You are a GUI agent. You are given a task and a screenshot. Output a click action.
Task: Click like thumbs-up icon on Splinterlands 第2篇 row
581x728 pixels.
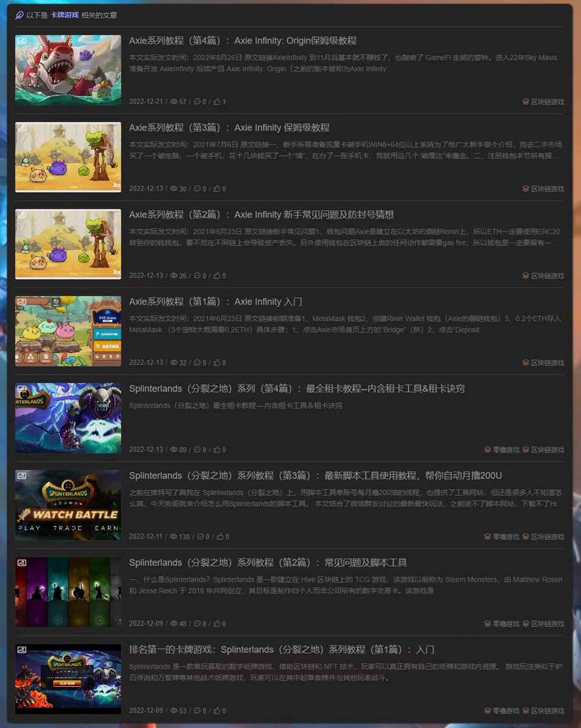[217, 624]
